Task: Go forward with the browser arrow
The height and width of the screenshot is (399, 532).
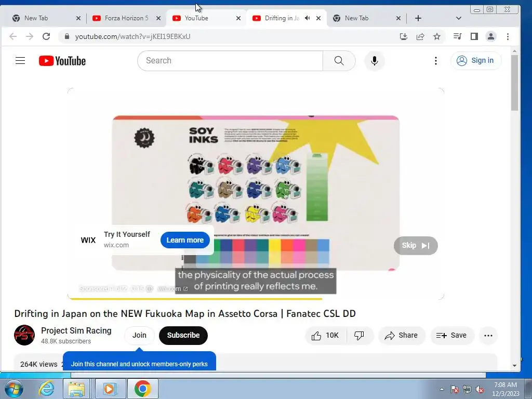Action: [30, 36]
